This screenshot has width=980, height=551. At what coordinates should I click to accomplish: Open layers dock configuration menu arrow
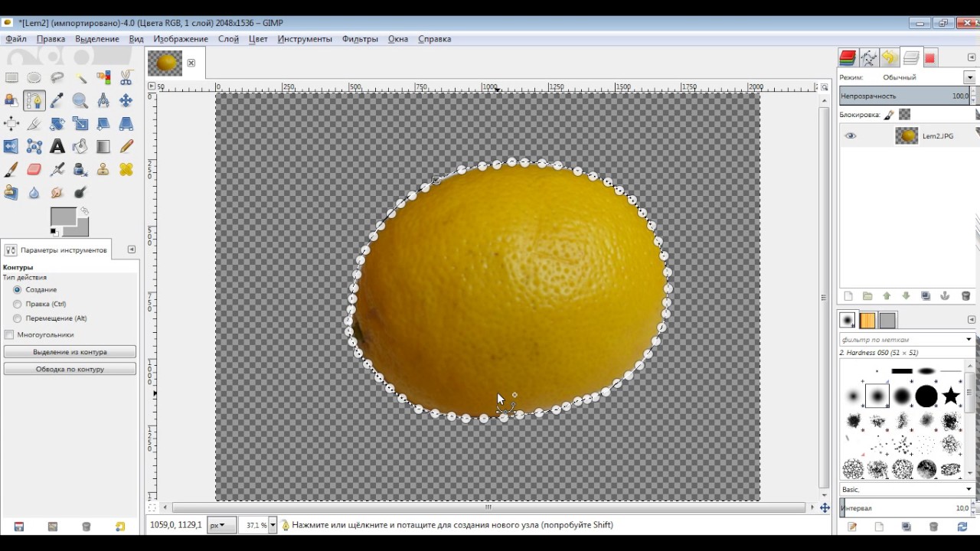pyautogui.click(x=972, y=58)
